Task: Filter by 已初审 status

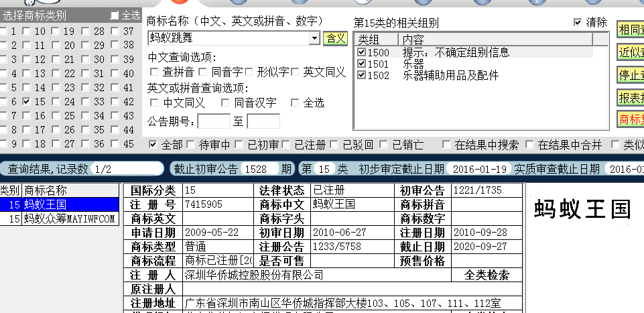Action: click(239, 145)
